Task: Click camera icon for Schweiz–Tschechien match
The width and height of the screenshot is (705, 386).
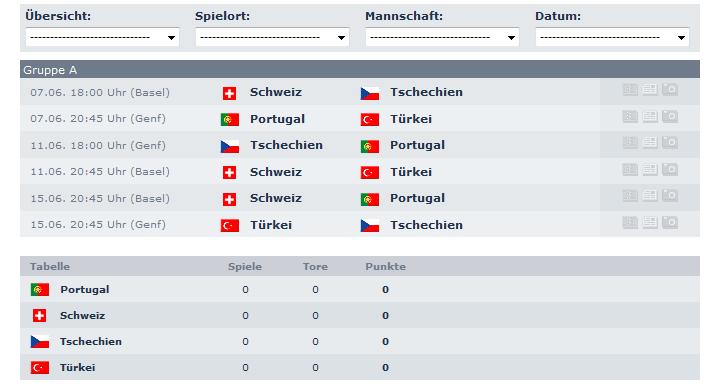Action: coord(669,90)
